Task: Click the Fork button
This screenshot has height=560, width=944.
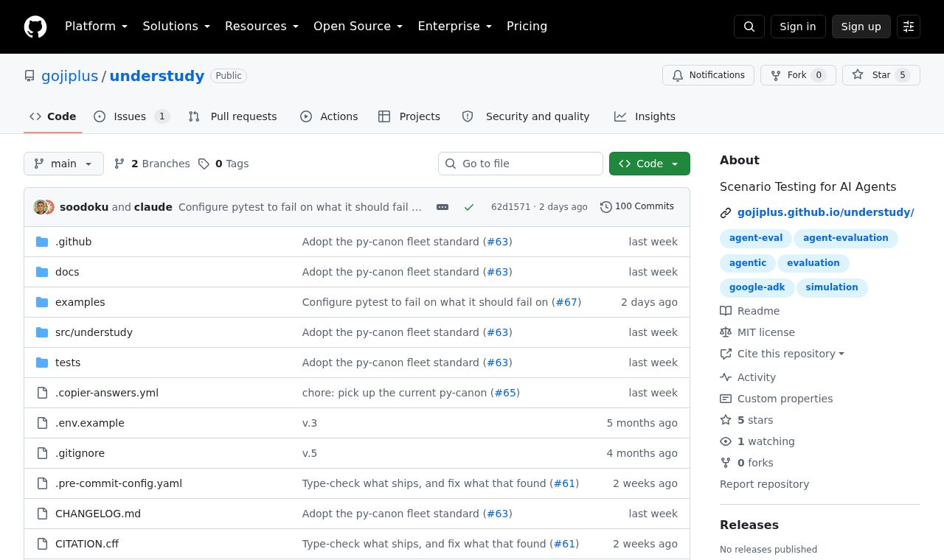Action: point(798,75)
